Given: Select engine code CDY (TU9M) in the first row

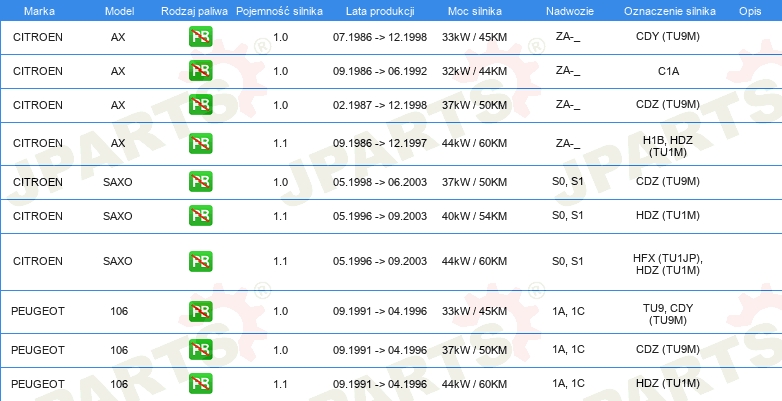Looking at the screenshot, I should point(668,37).
